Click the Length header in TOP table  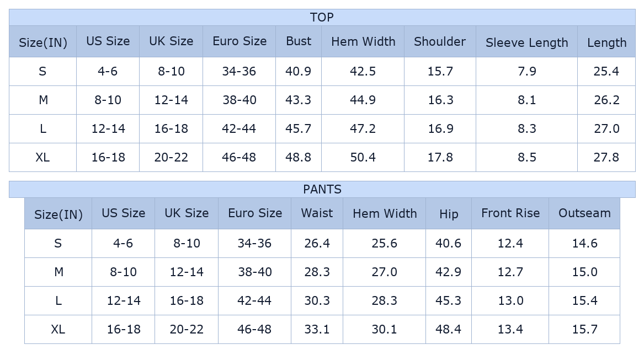tap(606, 41)
